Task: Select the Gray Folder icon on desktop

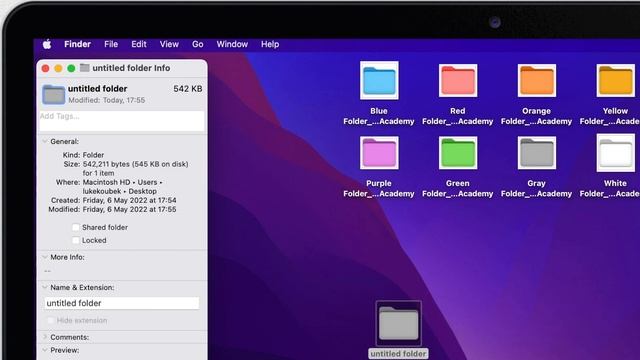Action: click(537, 153)
